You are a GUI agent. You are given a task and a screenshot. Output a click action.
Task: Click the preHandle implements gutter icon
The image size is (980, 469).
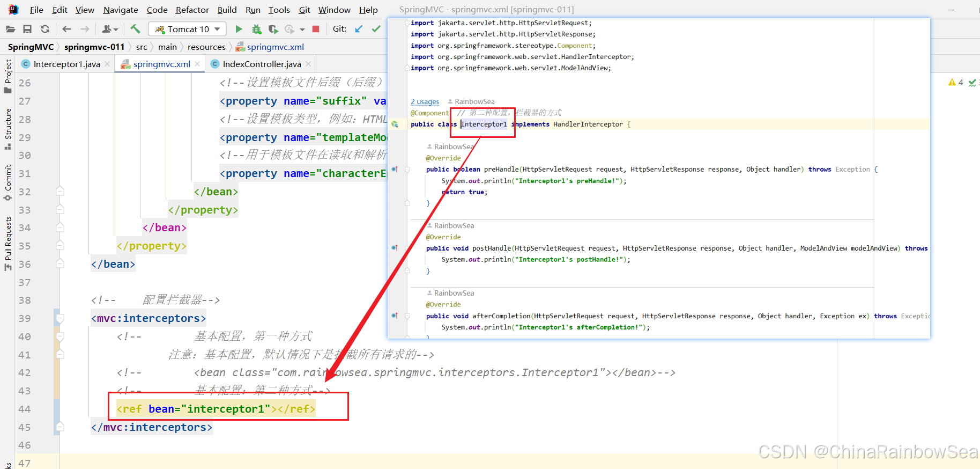tap(395, 169)
